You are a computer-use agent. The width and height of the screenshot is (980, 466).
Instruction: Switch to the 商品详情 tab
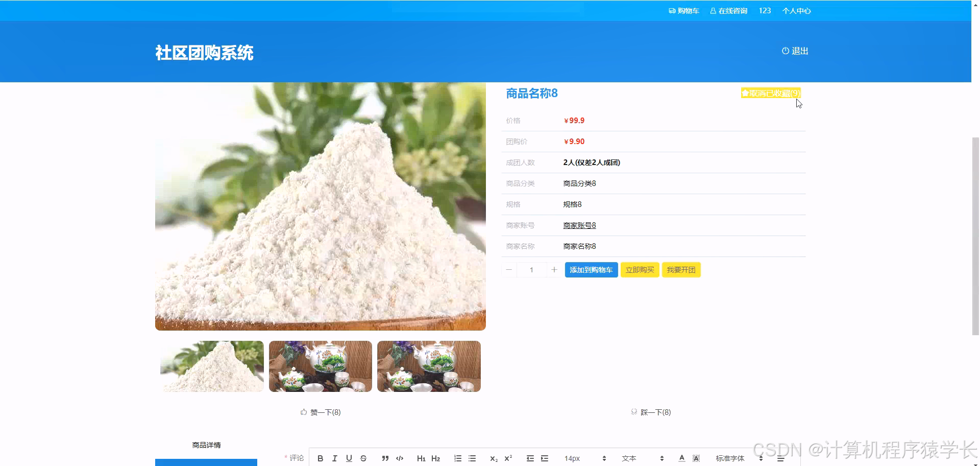[206, 445]
